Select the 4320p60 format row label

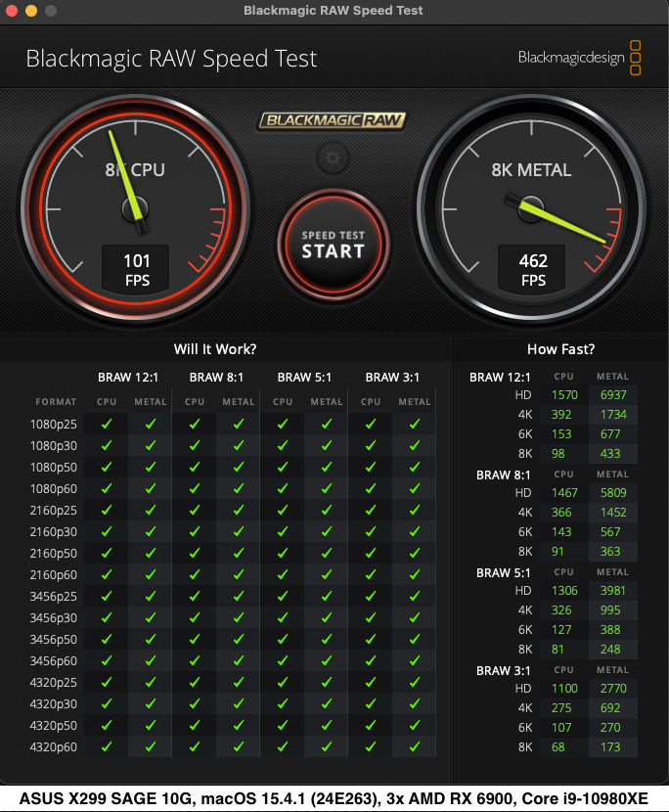[x=54, y=747]
